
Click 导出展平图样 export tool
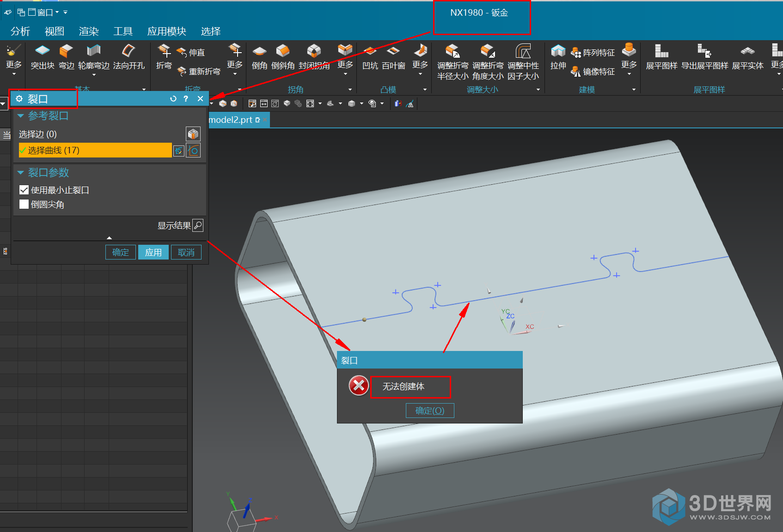click(x=704, y=57)
